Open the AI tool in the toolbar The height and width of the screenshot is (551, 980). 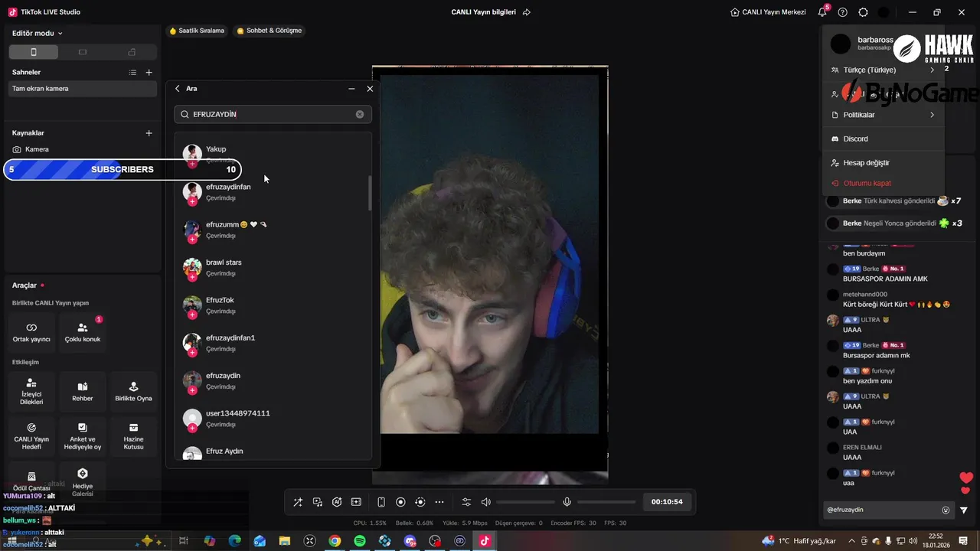pos(337,502)
